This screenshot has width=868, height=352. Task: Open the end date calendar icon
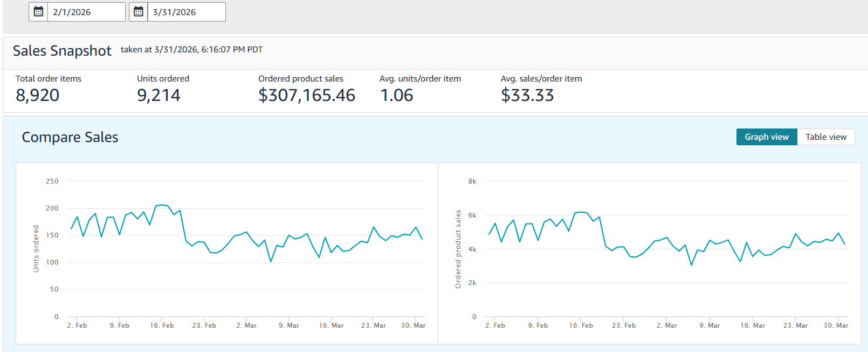coord(139,12)
